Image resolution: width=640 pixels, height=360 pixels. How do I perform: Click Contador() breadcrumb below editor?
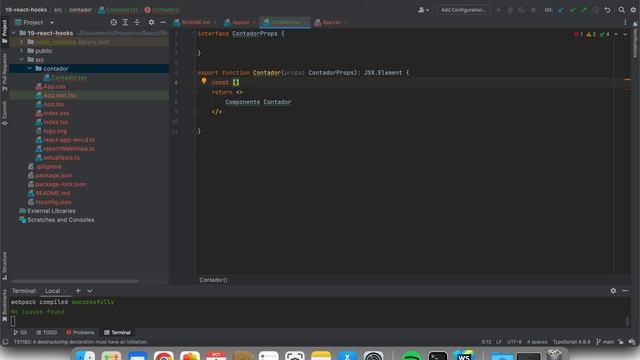(213, 280)
